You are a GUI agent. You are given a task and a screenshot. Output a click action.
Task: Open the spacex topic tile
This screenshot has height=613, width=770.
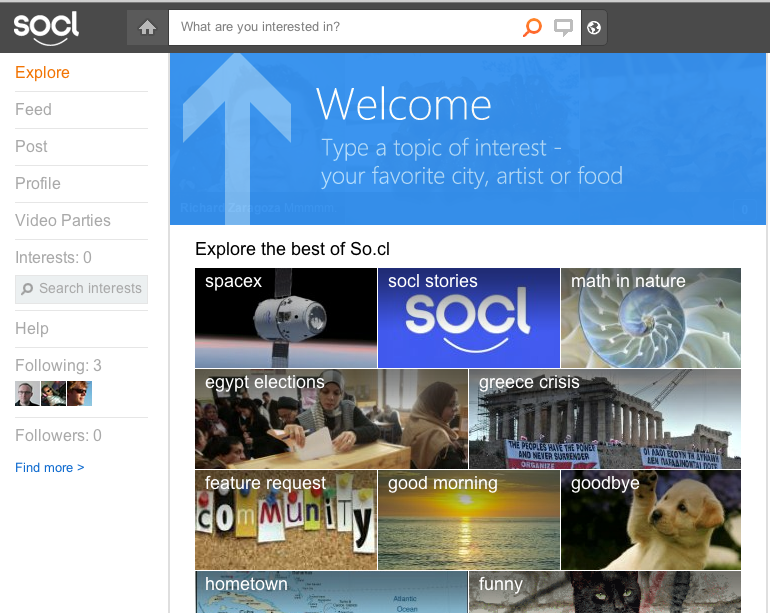pos(285,318)
